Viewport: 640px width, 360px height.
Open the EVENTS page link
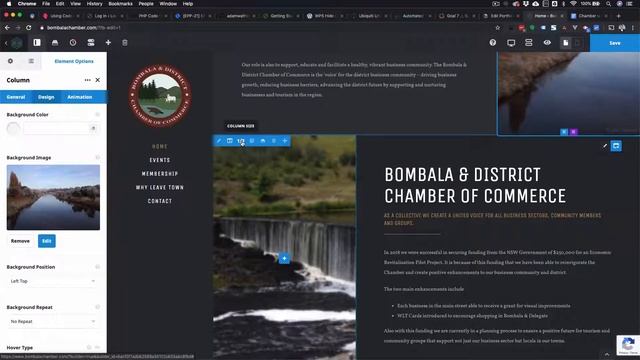(160, 160)
